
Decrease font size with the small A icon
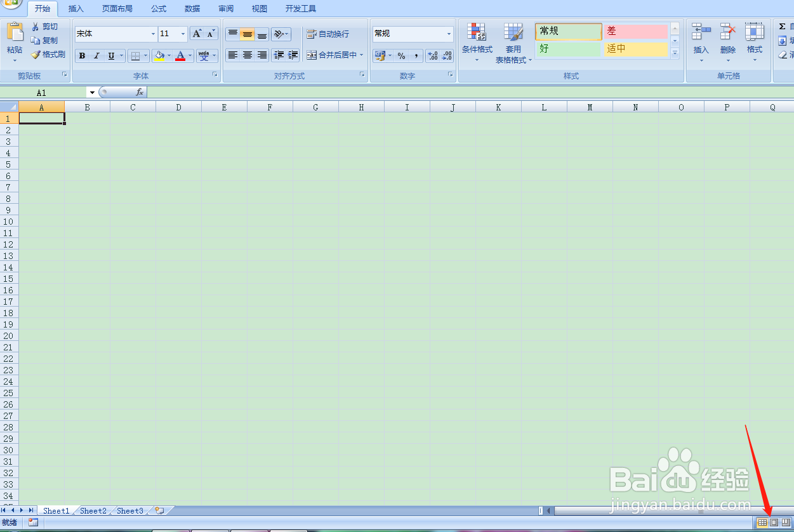pos(211,34)
